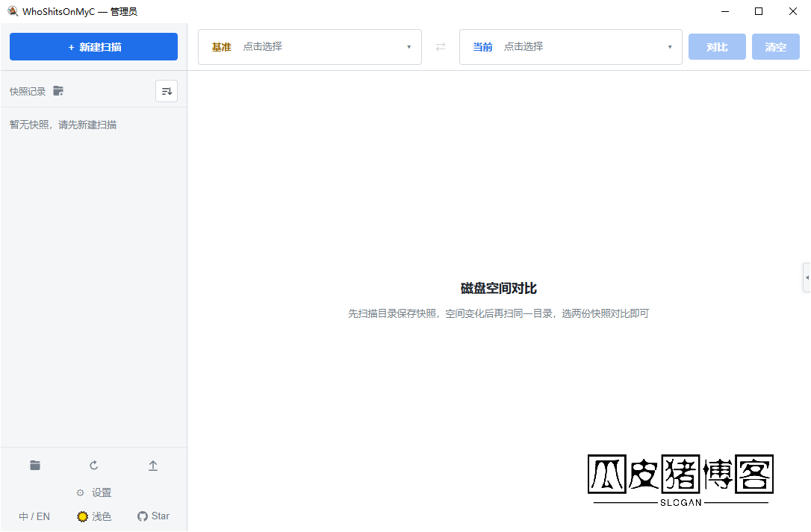Click the WhoShitsOnMyC app icon in title bar

click(13, 11)
